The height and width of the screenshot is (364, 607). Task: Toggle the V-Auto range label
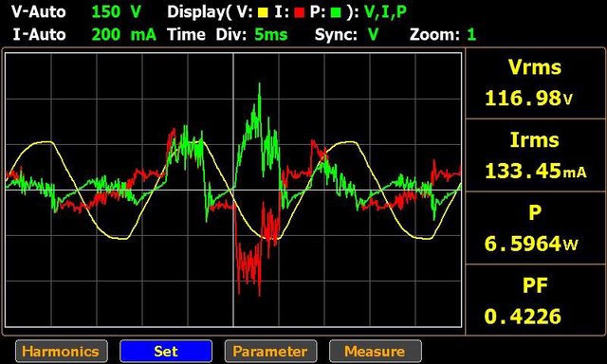pos(38,12)
